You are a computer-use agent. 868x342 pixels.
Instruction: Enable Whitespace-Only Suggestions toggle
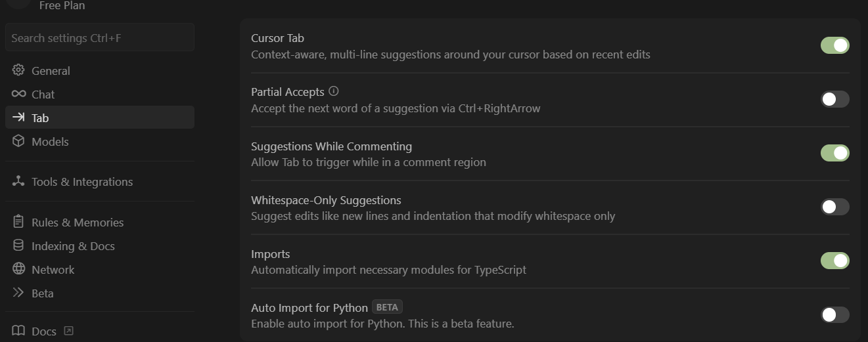(x=834, y=207)
